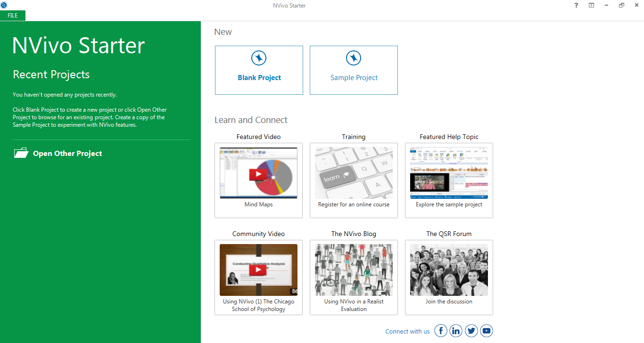Viewport: 644px width, 343px height.
Task: Click Using NVivo (1) The Chicago School caption
Action: click(258, 305)
